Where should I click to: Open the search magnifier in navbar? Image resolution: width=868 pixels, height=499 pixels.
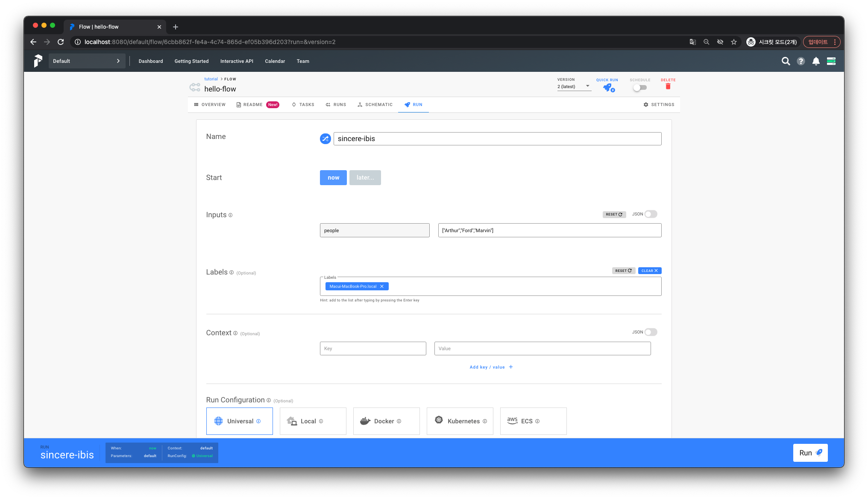(x=786, y=61)
